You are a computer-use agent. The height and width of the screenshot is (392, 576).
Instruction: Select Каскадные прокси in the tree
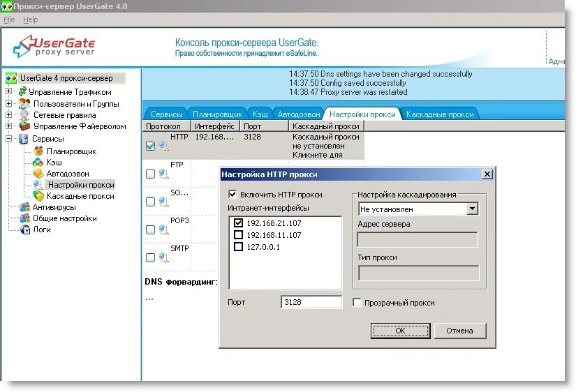pyautogui.click(x=80, y=196)
